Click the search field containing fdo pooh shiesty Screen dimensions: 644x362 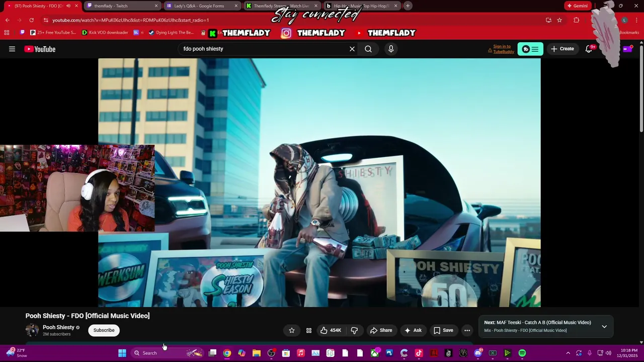coord(264,49)
